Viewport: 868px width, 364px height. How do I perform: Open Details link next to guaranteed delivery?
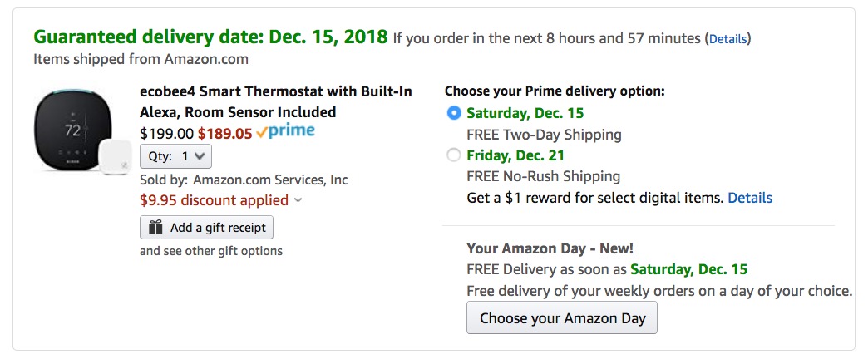[728, 39]
